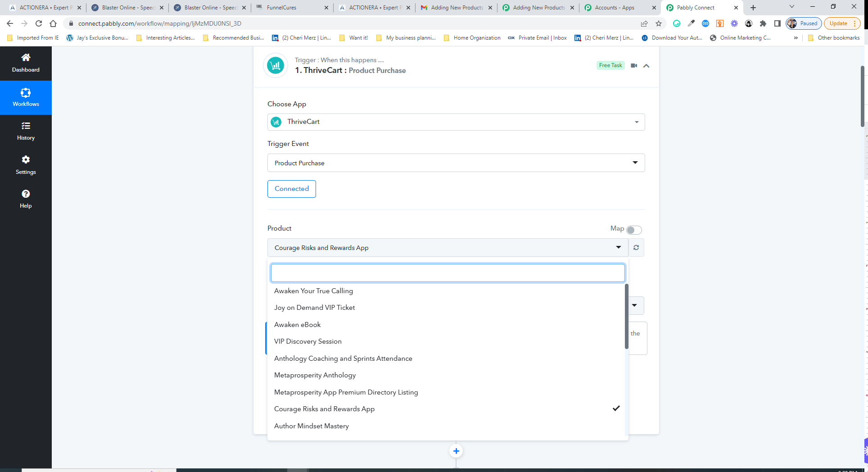Screen dimensions: 868x472
Task: Click the video camera tutorial icon
Action: click(x=634, y=66)
